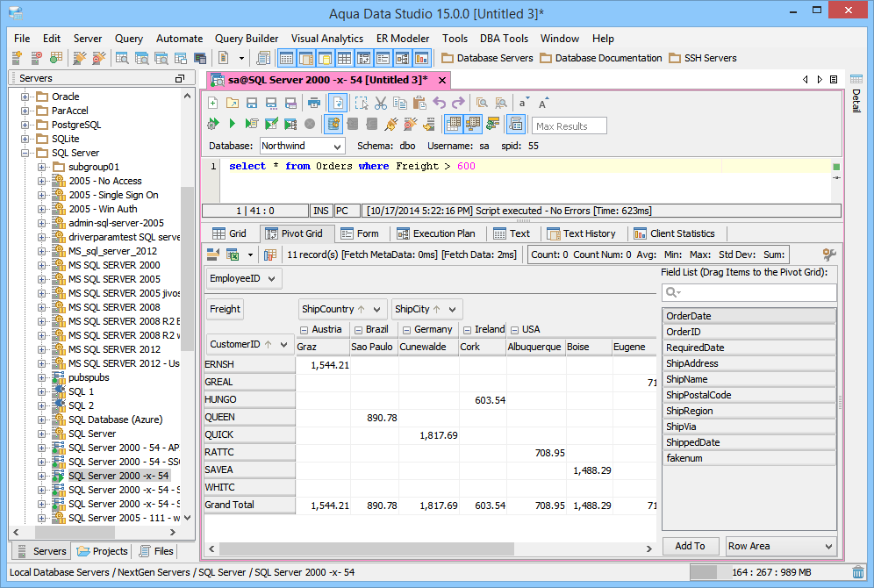
Task: Click the pivot grid settings wrench icon
Action: coord(828,255)
